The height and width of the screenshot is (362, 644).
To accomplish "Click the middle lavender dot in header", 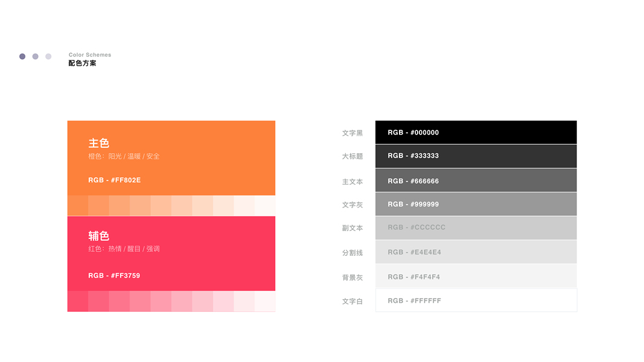I will tap(35, 57).
